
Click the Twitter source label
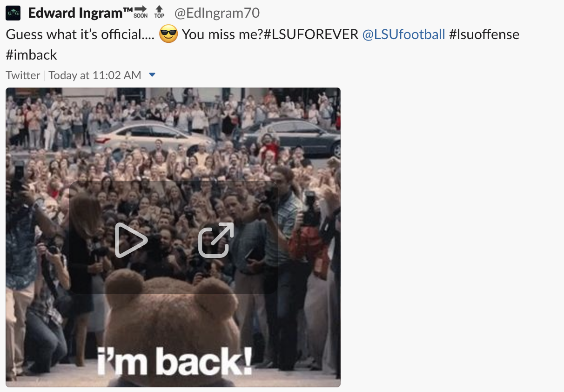tap(23, 75)
